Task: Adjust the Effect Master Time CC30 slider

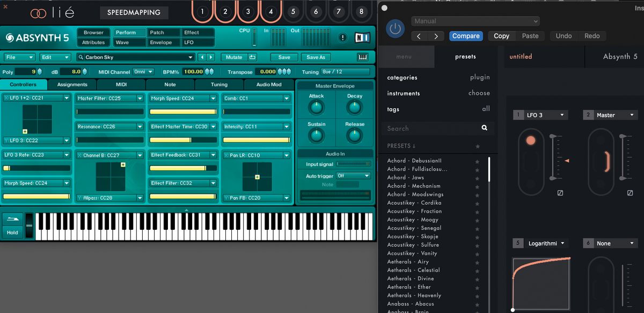Action: (x=184, y=140)
